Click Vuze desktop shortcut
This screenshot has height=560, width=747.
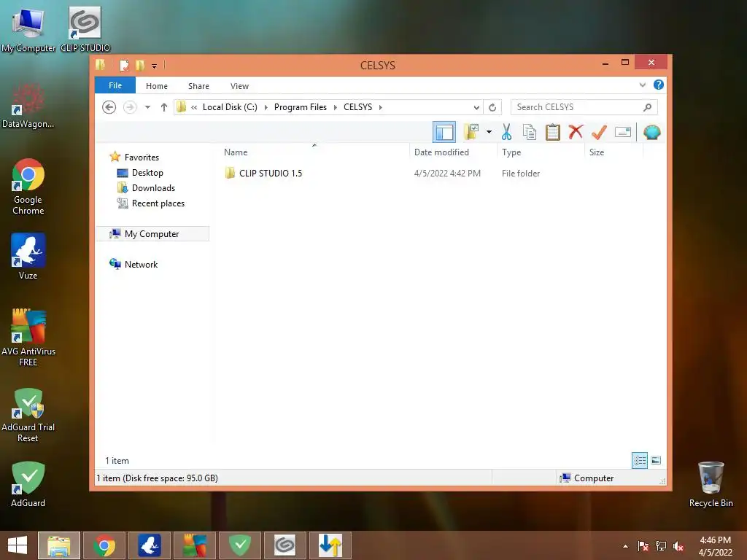pos(28,256)
